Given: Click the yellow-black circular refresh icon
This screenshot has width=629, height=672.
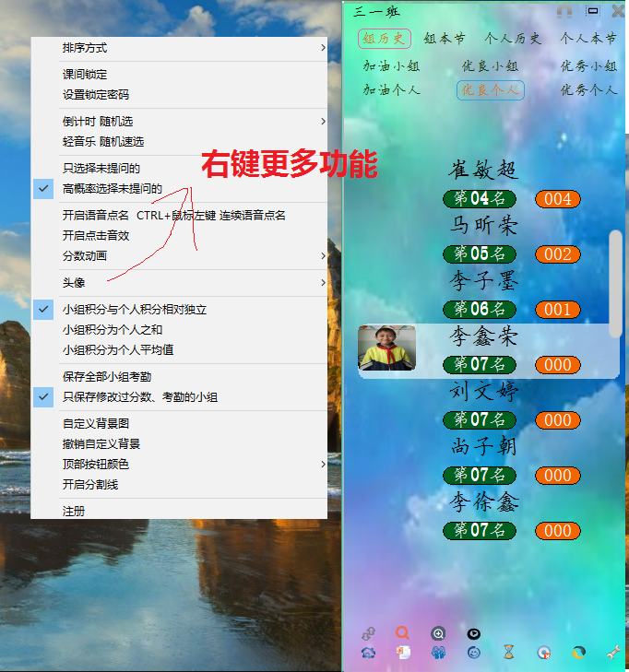Looking at the screenshot, I should pos(578,653).
